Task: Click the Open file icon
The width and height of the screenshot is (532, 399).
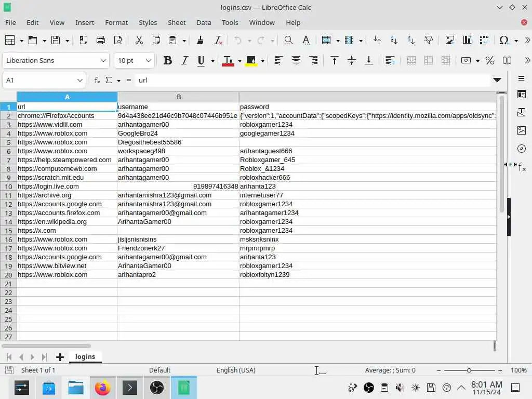Action: pos(33,40)
